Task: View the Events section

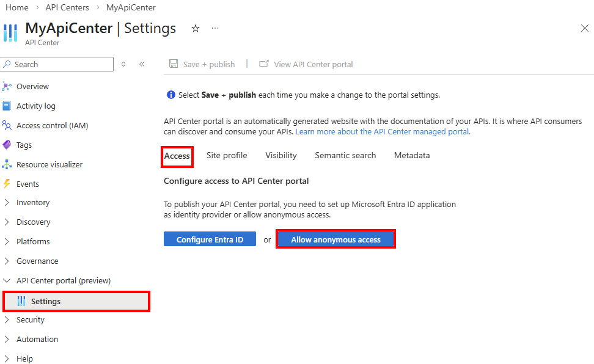Action: 29,183
